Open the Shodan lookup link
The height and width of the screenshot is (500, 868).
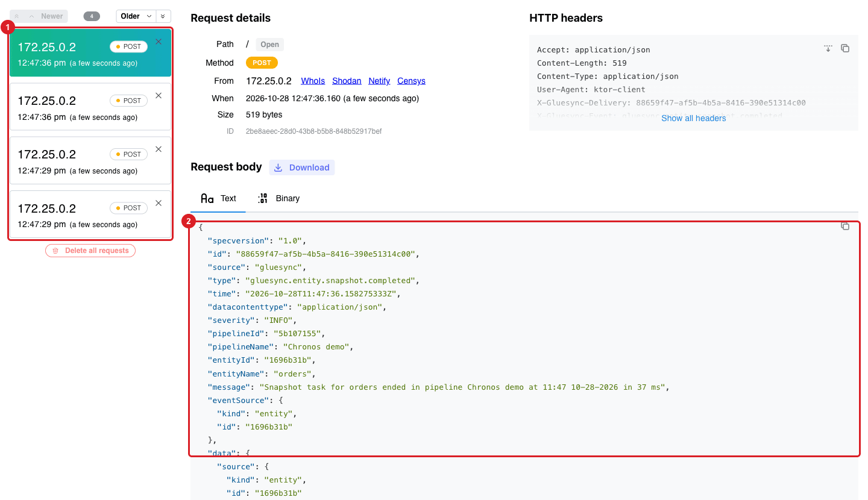347,81
